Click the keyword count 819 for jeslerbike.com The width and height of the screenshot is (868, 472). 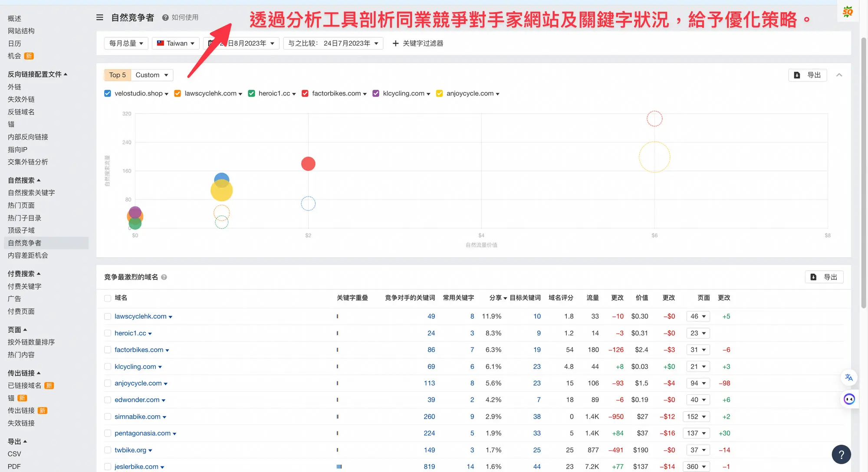429,467
